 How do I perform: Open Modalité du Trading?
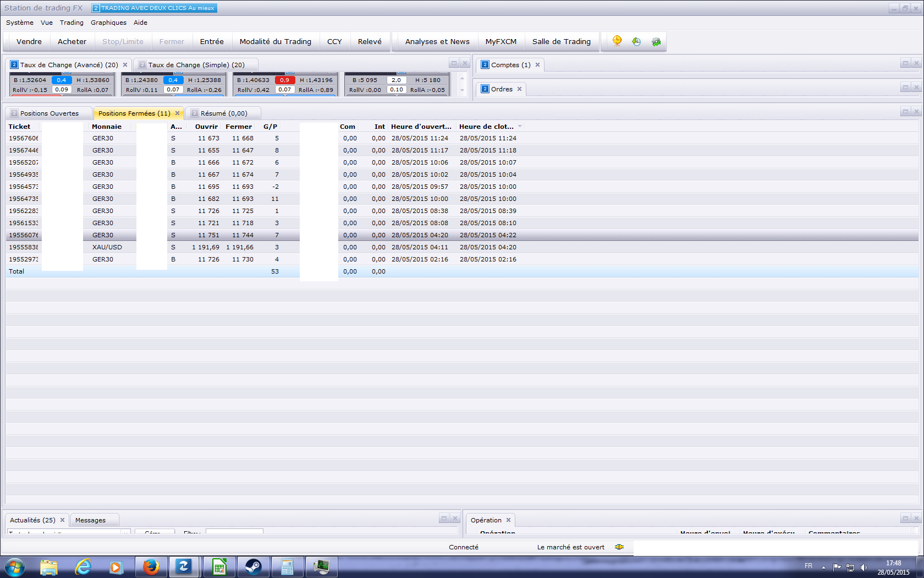276,41
